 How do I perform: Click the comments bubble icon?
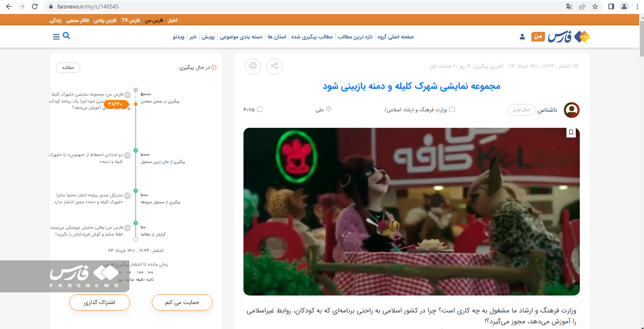260,109
